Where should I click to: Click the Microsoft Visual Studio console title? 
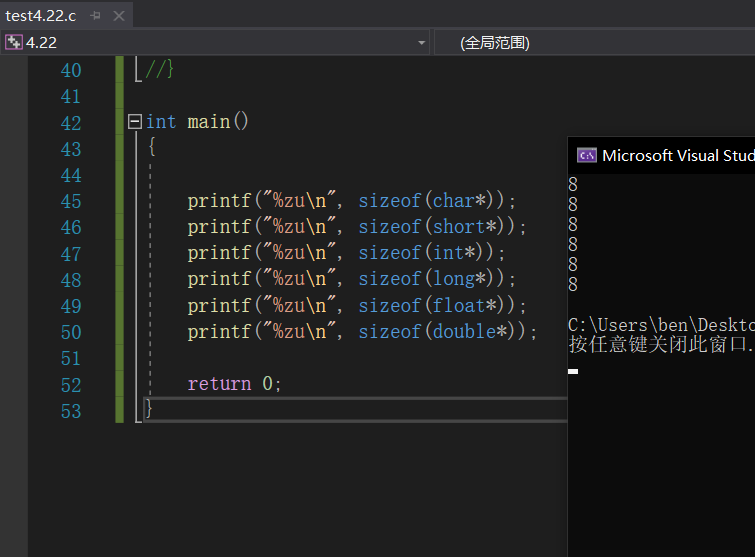click(678, 155)
